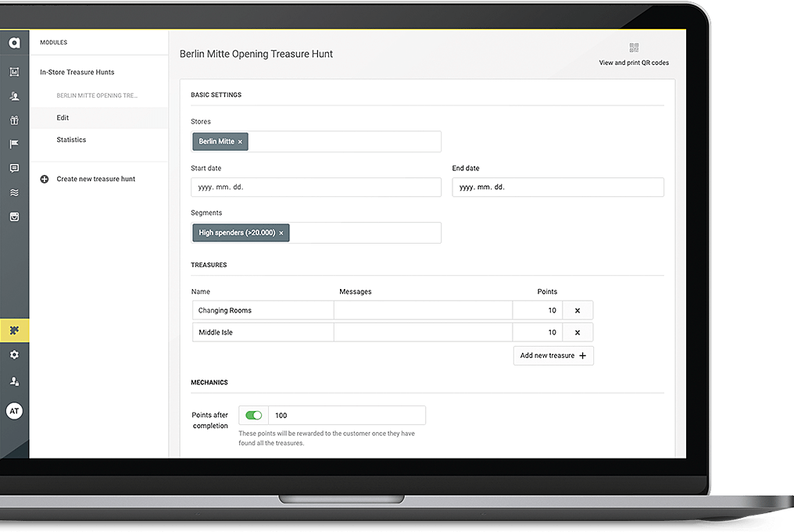794x532 pixels.
Task: Click the AT user avatar
Action: (x=14, y=411)
